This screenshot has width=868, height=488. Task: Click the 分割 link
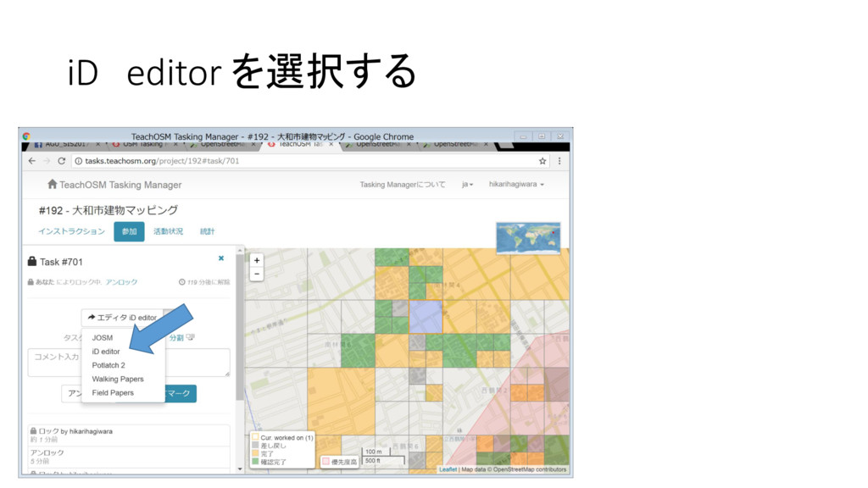176,337
